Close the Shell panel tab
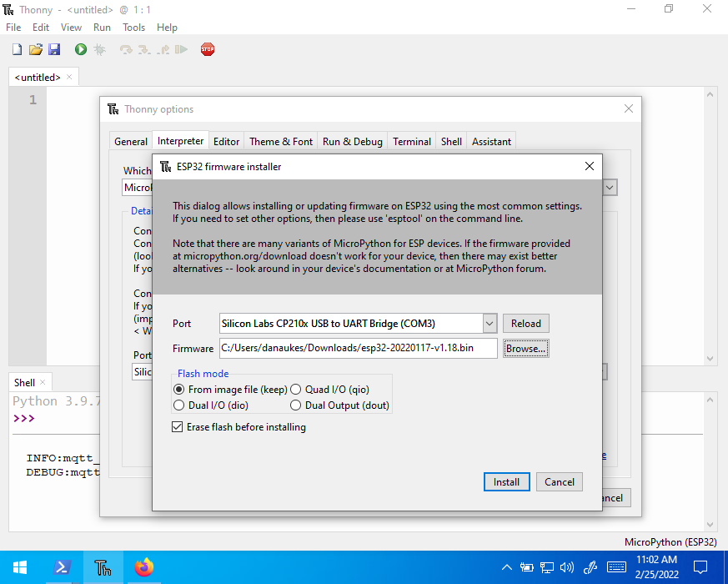This screenshot has height=584, width=728. 43,382
